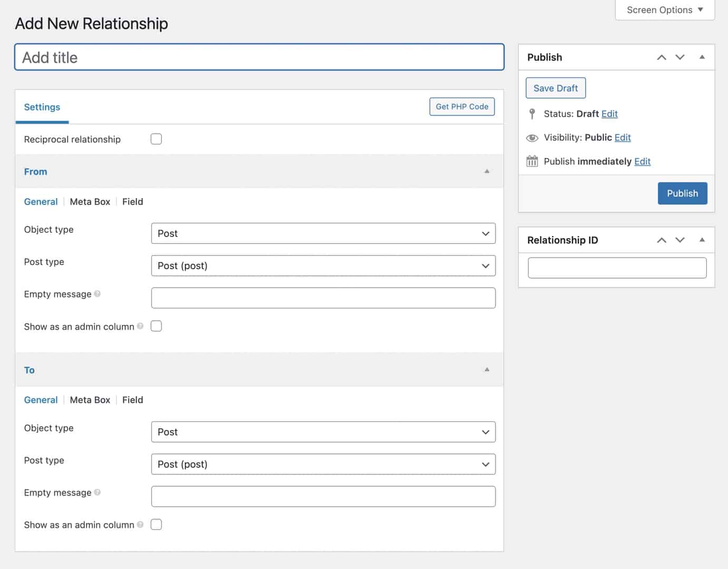
Task: Open To Object type dropdown
Action: 323,432
